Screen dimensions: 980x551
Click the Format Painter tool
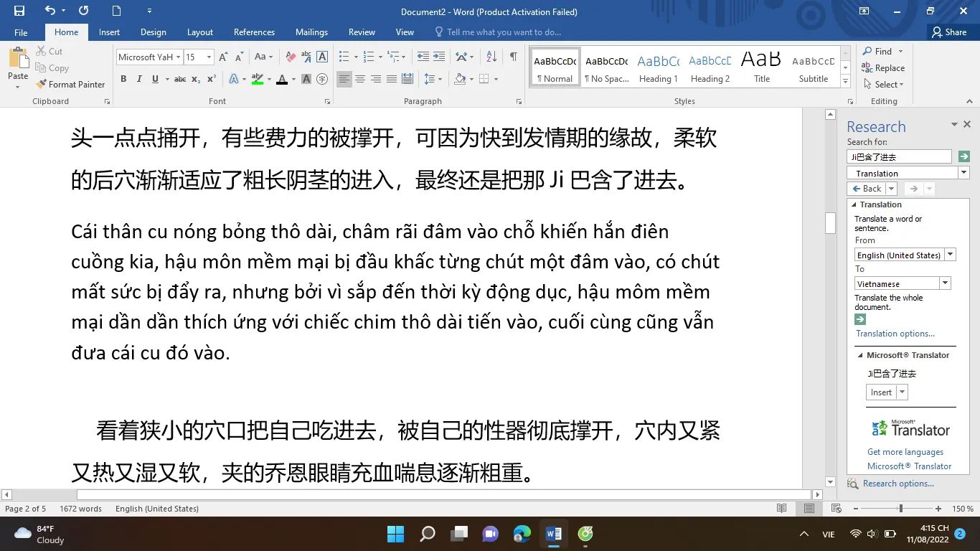[70, 84]
